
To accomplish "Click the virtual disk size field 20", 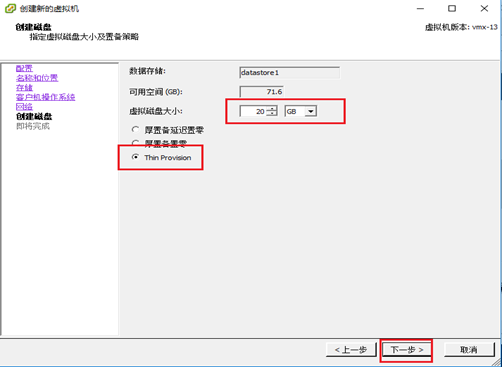I will pyautogui.click(x=253, y=111).
